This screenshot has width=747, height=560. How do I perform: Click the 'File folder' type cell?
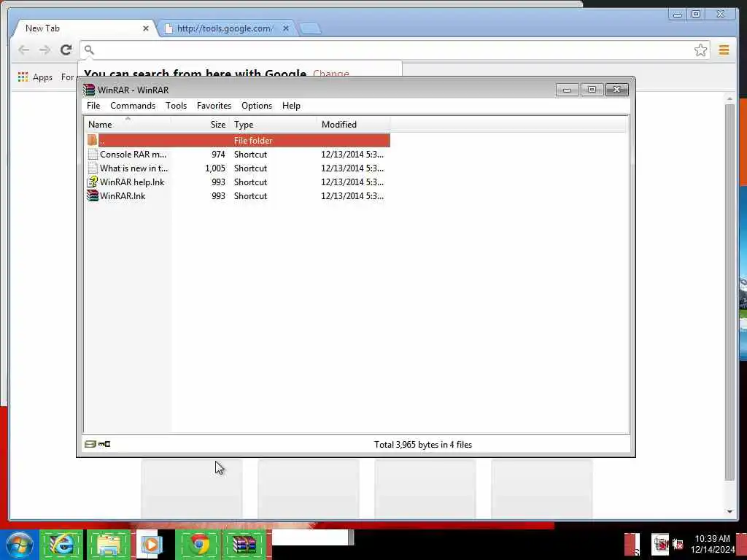253,141
